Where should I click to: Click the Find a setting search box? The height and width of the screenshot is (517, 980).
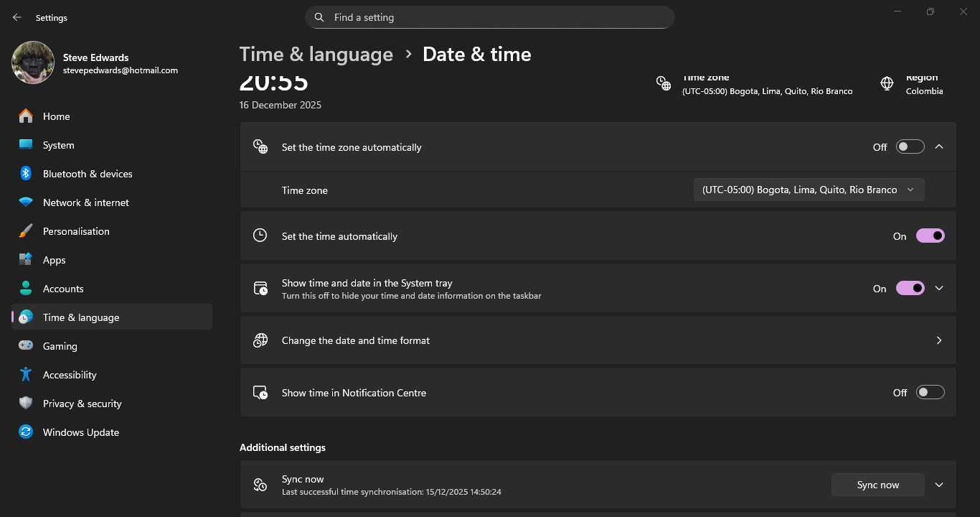pos(490,17)
